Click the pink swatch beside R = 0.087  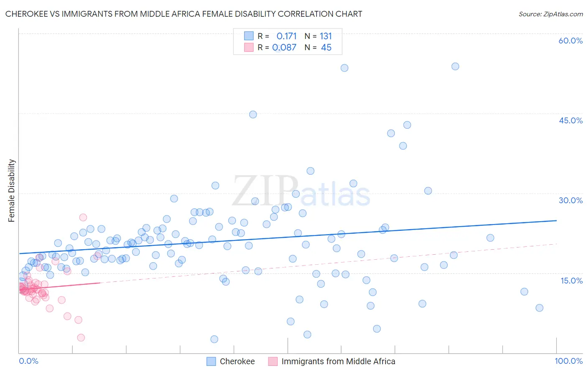249,47
